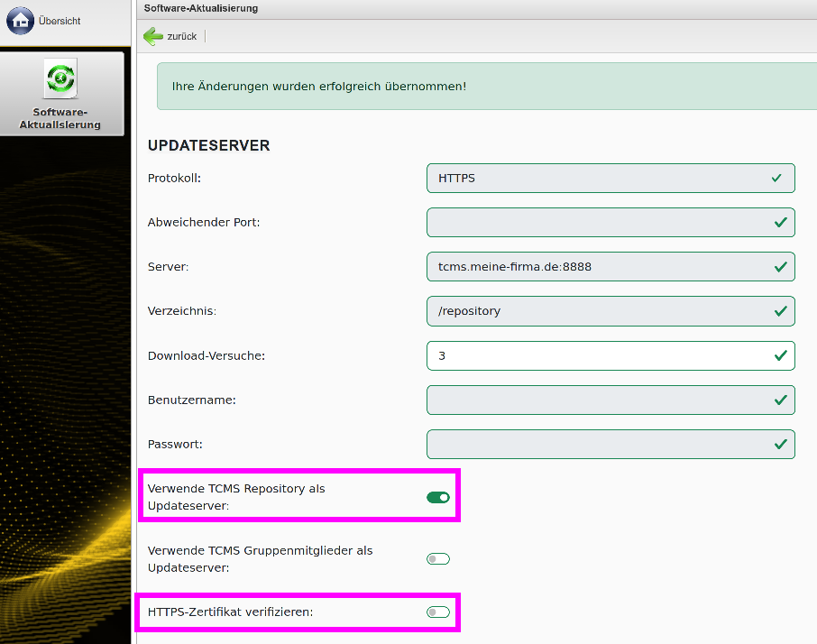Open the Übersicht link label

click(x=60, y=21)
